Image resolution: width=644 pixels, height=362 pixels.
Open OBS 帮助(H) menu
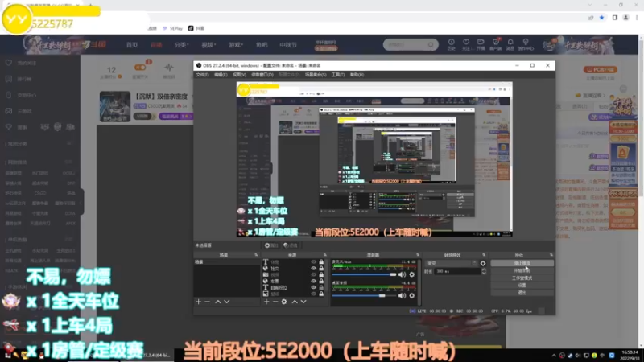coord(357,75)
